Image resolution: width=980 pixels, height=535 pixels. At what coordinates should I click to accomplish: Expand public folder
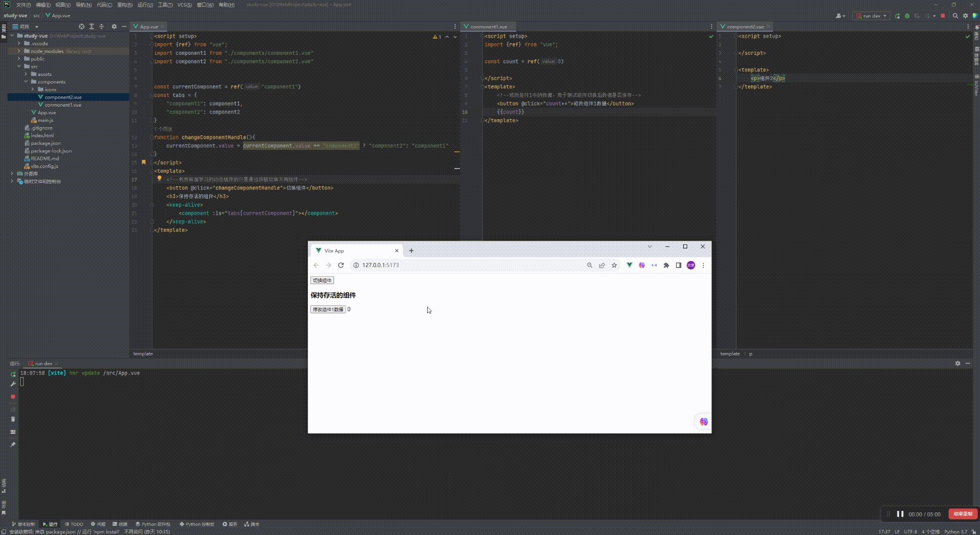(x=19, y=59)
